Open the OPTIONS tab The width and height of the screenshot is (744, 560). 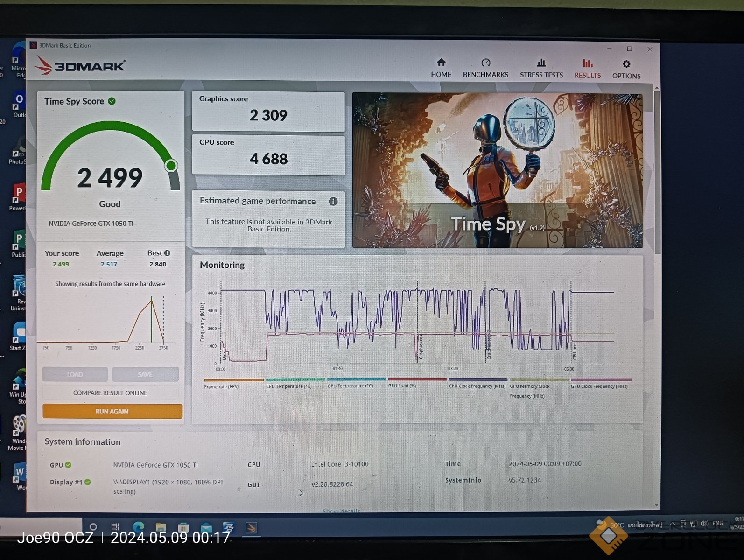626,69
